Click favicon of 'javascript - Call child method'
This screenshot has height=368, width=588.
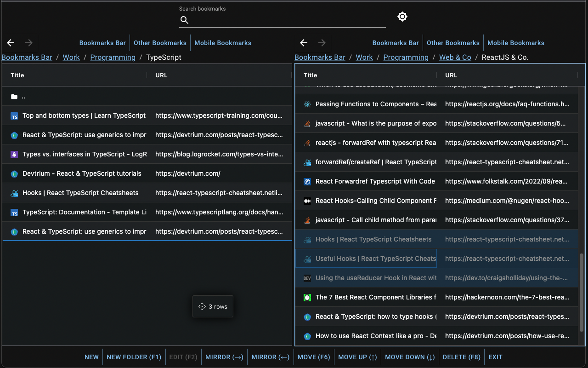307,220
